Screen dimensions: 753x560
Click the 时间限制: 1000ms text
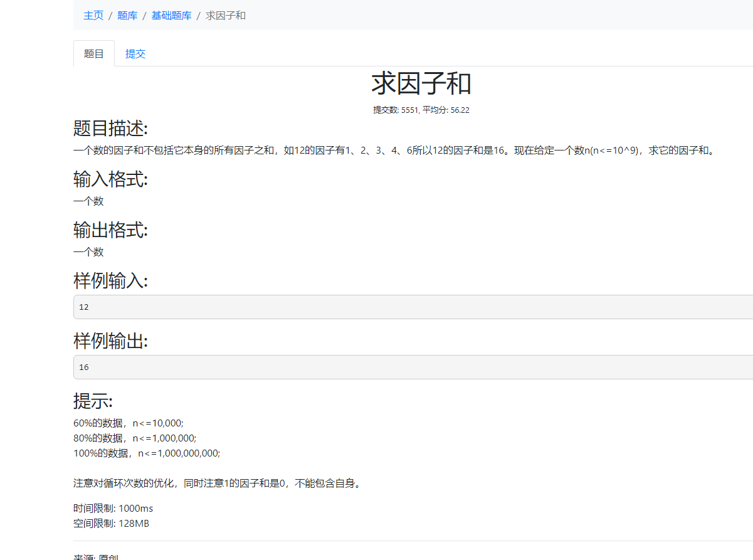pos(113,508)
